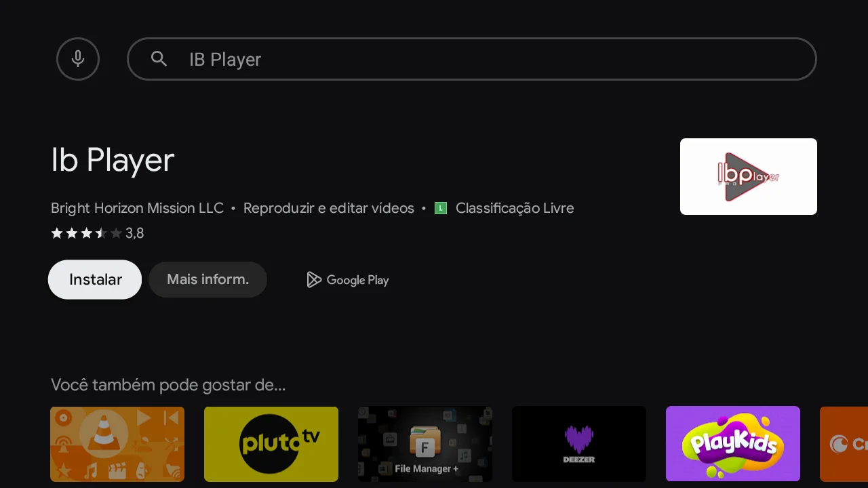The height and width of the screenshot is (488, 868).
Task: Open the Deezer suggested app
Action: 579,444
